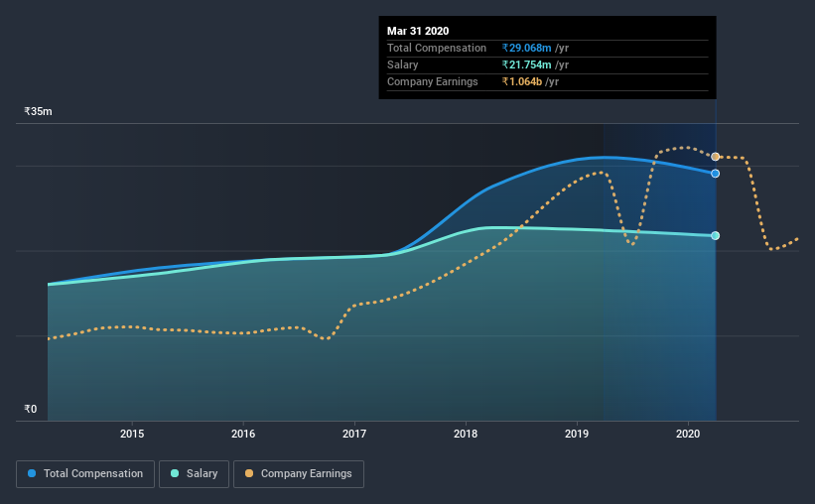Screen dimensions: 815x504
Task: Click the 2016 x-axis label
Action: [243, 434]
